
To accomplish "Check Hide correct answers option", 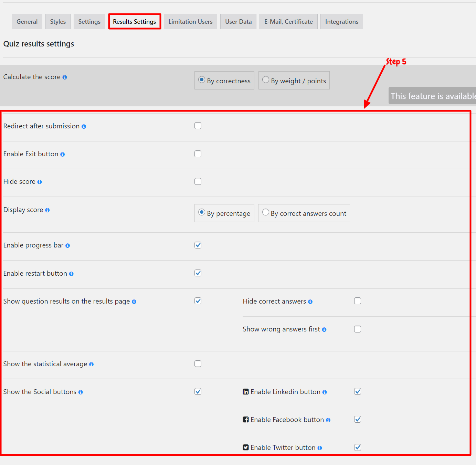I will pyautogui.click(x=358, y=301).
